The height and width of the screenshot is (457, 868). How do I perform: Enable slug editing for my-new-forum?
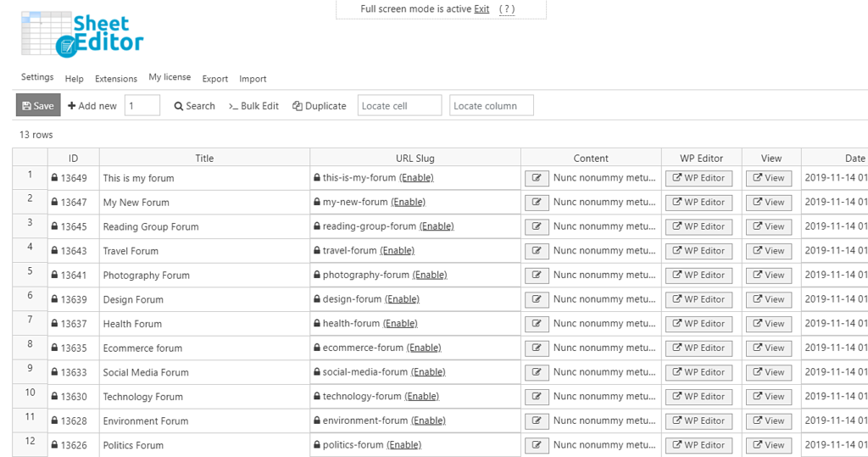[408, 202]
